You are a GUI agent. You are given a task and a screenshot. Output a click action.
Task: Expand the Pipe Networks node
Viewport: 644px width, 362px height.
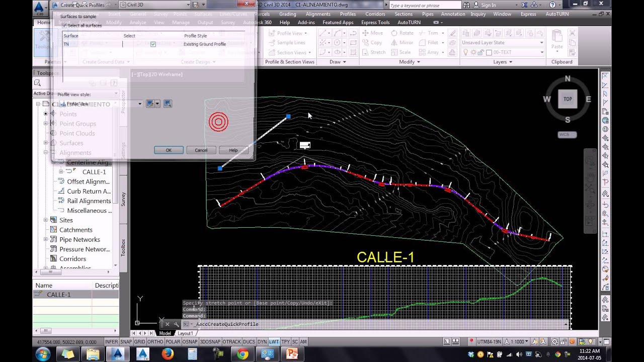pyautogui.click(x=46, y=239)
